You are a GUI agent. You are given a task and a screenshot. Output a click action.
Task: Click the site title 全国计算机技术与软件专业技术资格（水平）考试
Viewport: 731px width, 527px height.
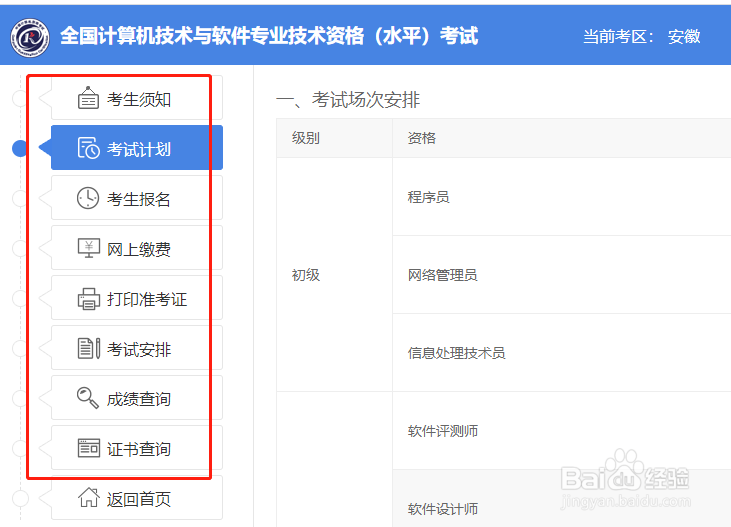pos(269,36)
